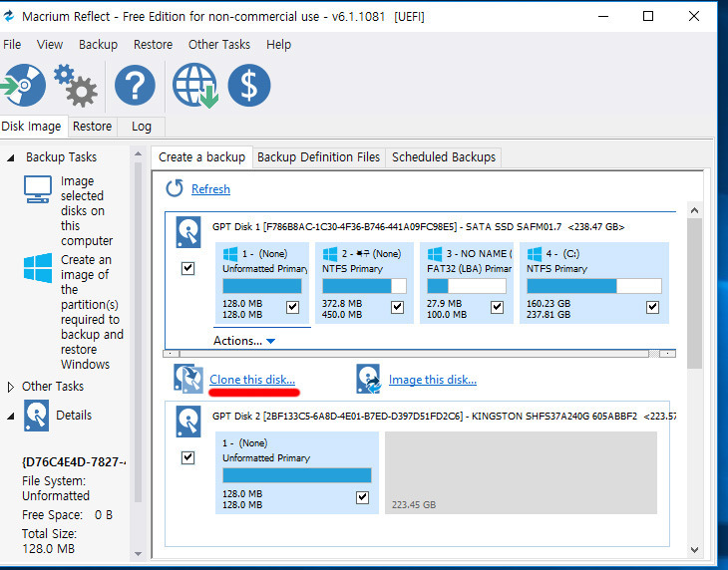The height and width of the screenshot is (570, 728).
Task: Open the Actions... dropdown
Action: [244, 341]
